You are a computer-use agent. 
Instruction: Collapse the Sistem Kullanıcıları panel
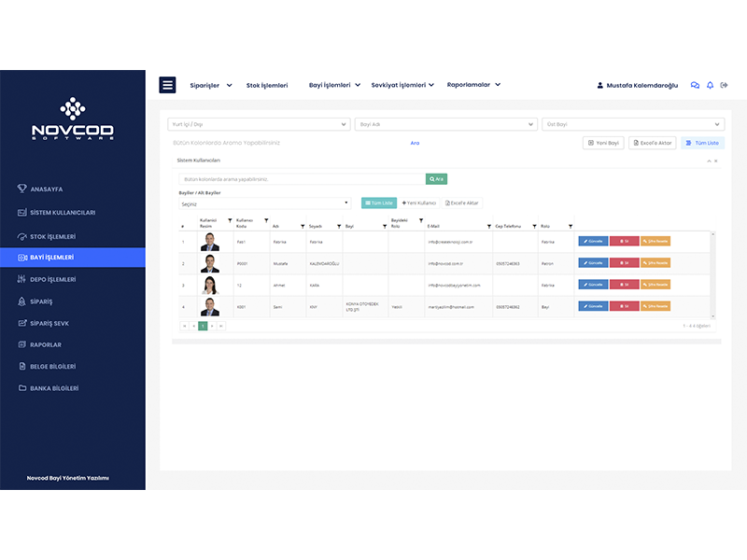click(709, 161)
